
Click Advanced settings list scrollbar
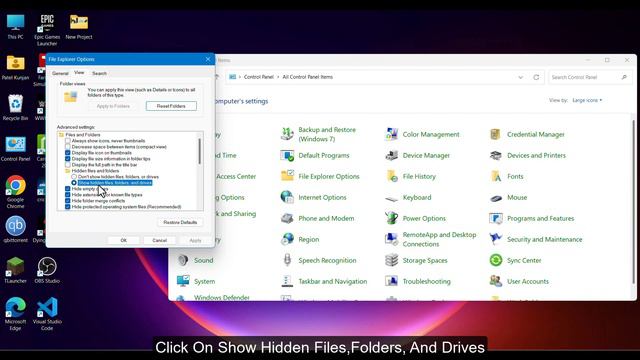click(199, 151)
